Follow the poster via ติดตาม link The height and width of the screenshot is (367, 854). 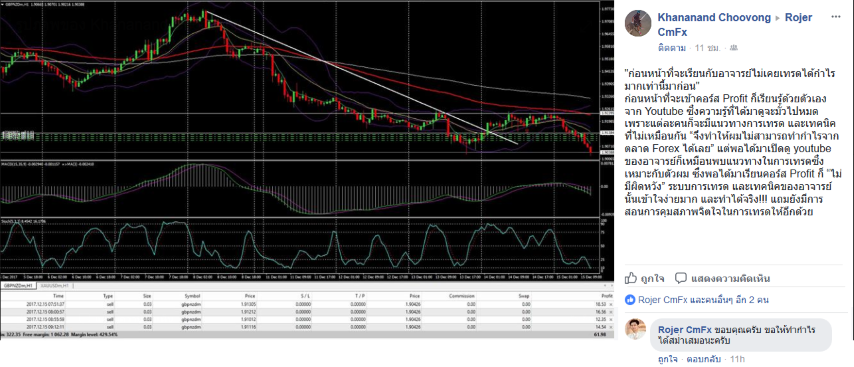[672, 48]
